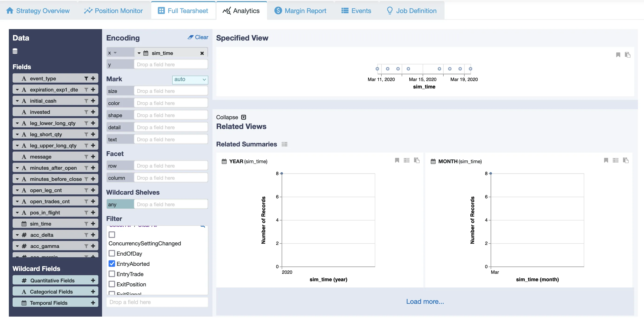The height and width of the screenshot is (318, 644).
Task: Toggle table view on MONTH(sim_time) chart
Action: pos(616,160)
